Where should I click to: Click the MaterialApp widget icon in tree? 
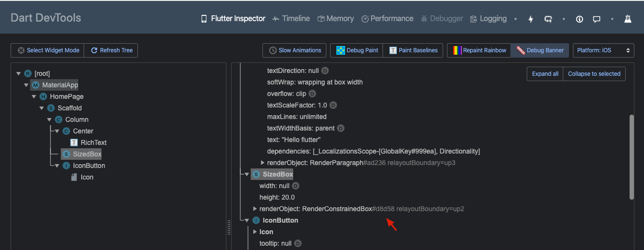[x=35, y=85]
